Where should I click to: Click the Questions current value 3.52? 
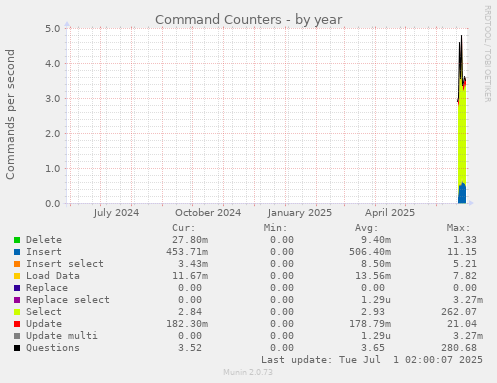coord(190,348)
